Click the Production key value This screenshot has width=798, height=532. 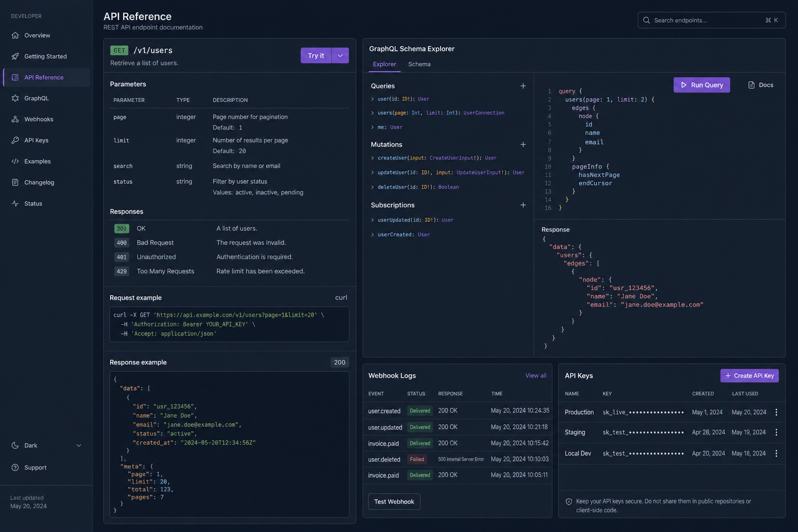pyautogui.click(x=643, y=413)
